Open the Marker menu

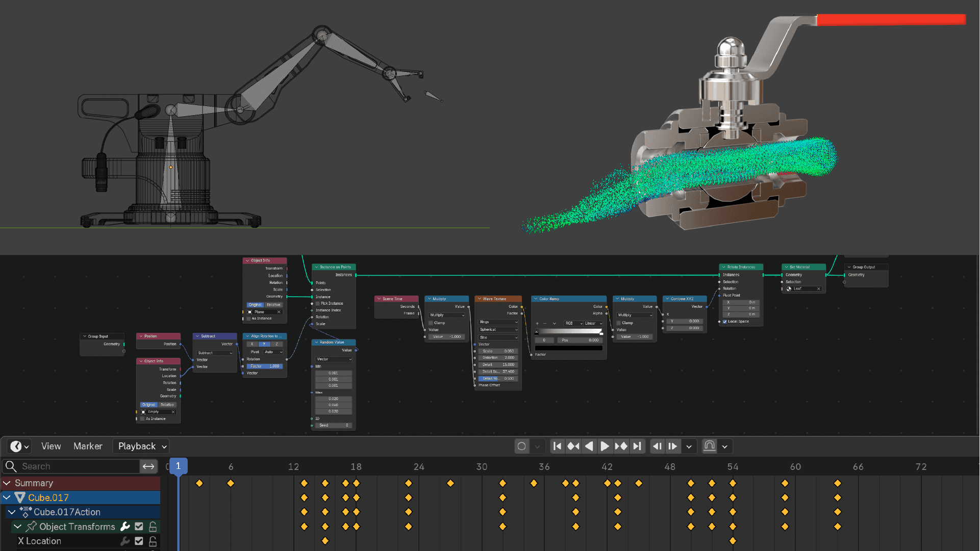(x=88, y=447)
